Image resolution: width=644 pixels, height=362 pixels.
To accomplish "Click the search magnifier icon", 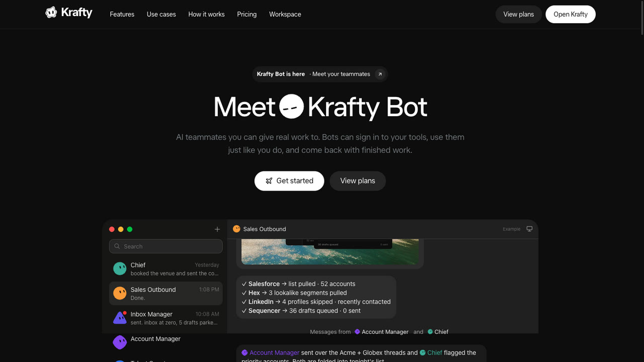I will point(117,246).
